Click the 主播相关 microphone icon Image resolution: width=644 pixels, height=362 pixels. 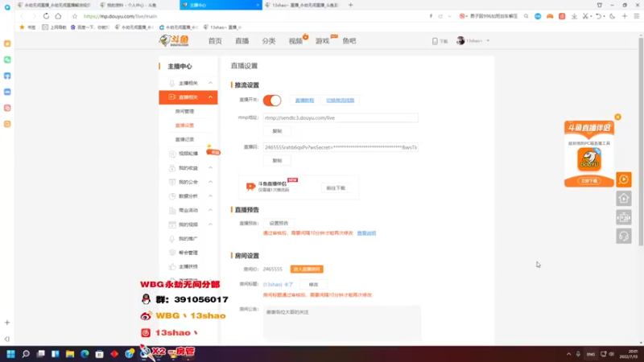click(x=172, y=83)
